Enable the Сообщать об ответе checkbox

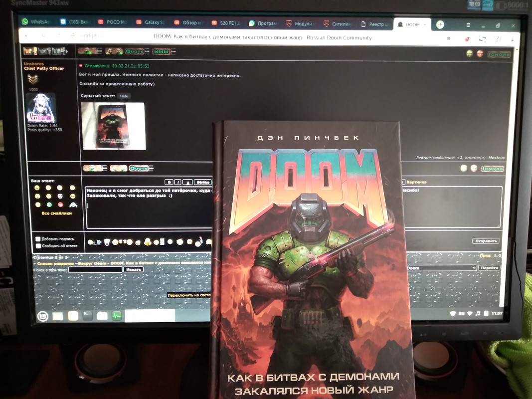(x=38, y=246)
